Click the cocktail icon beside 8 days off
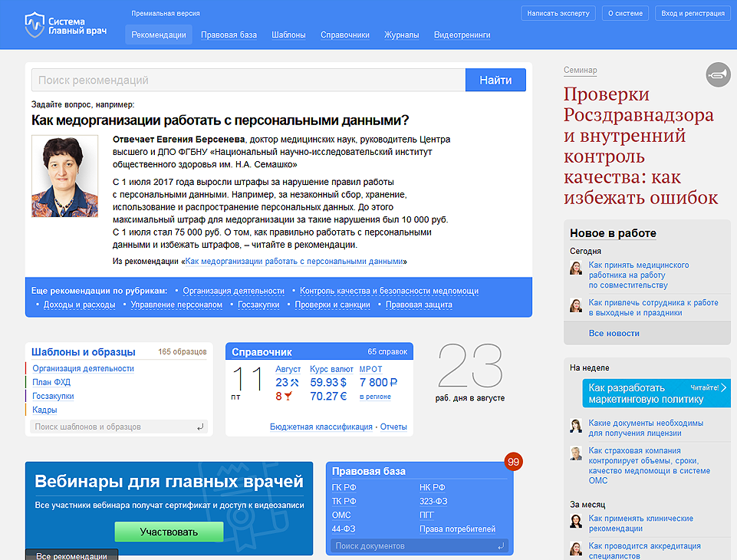This screenshot has width=737, height=560. point(288,397)
